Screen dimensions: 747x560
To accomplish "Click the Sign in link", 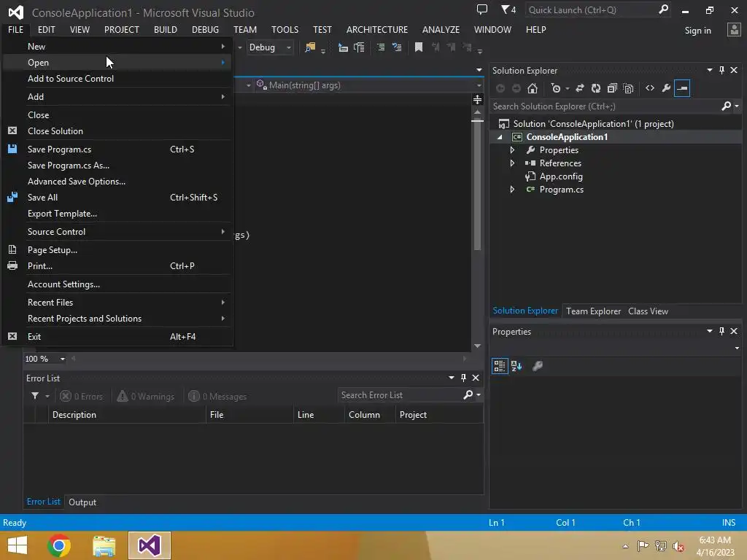I will point(697,30).
